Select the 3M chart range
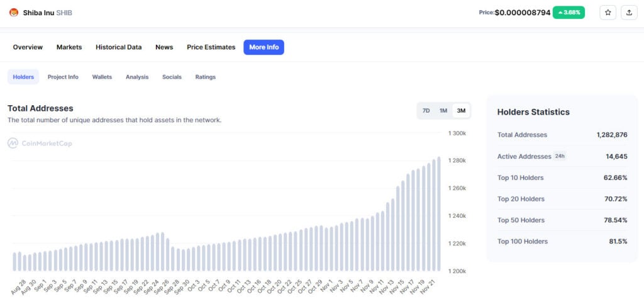 [461, 111]
